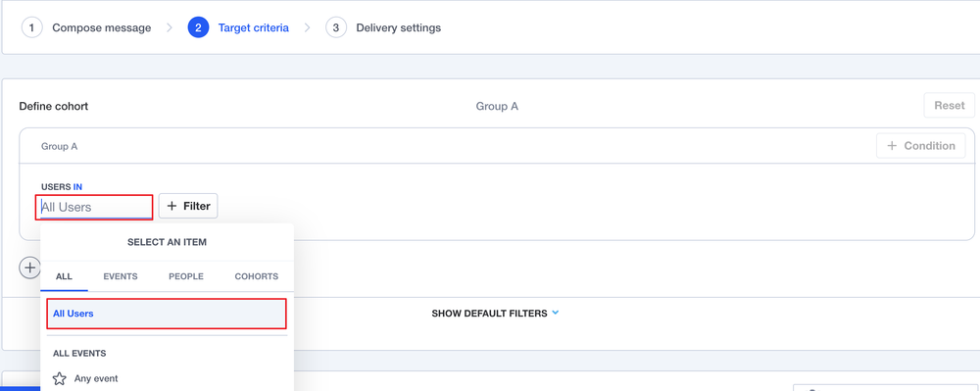Click the Define cohort heading

tap(54, 106)
